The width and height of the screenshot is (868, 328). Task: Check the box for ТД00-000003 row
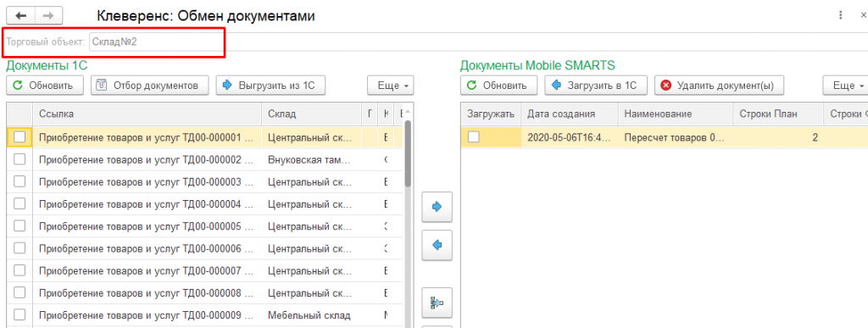coord(19,181)
